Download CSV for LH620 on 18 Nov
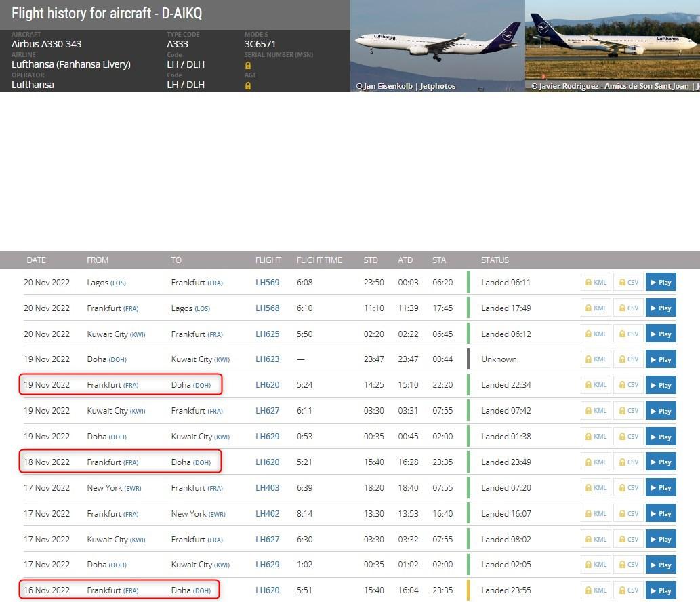700x602 pixels. [629, 462]
